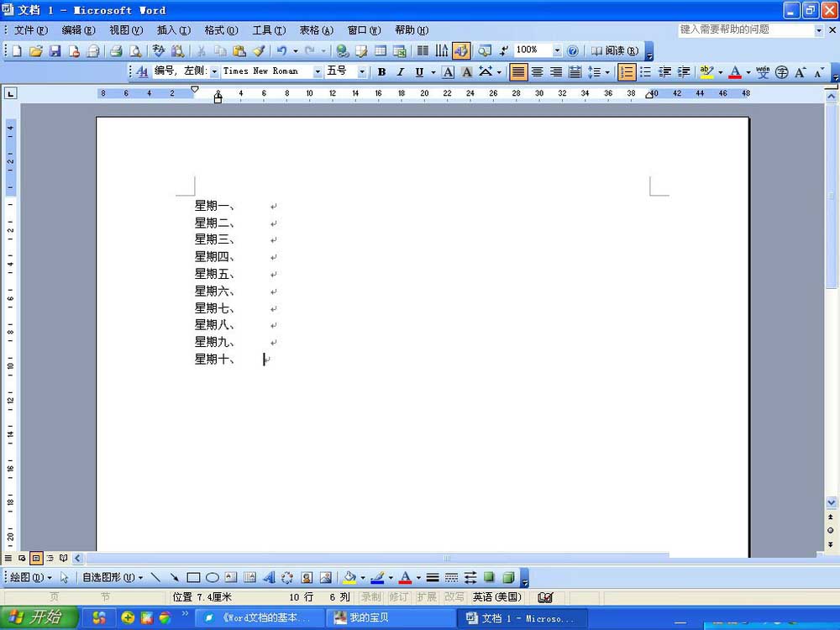Viewport: 840px width, 630px height.
Task: Toggle right alignment
Action: 556,71
